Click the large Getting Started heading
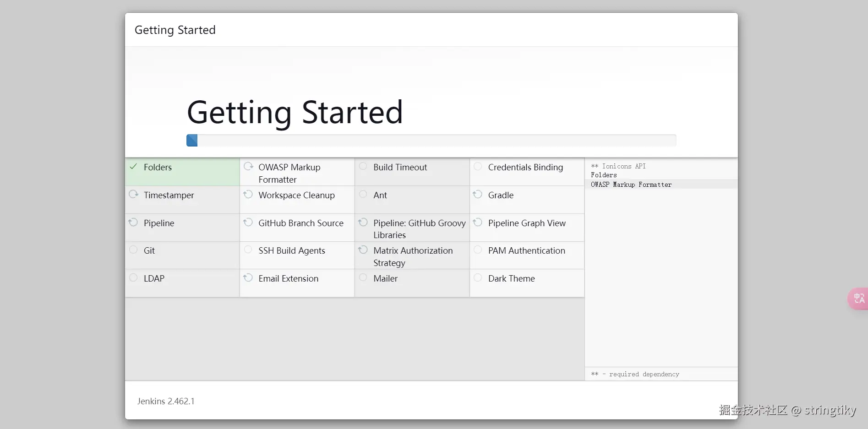The image size is (868, 429). tap(295, 112)
